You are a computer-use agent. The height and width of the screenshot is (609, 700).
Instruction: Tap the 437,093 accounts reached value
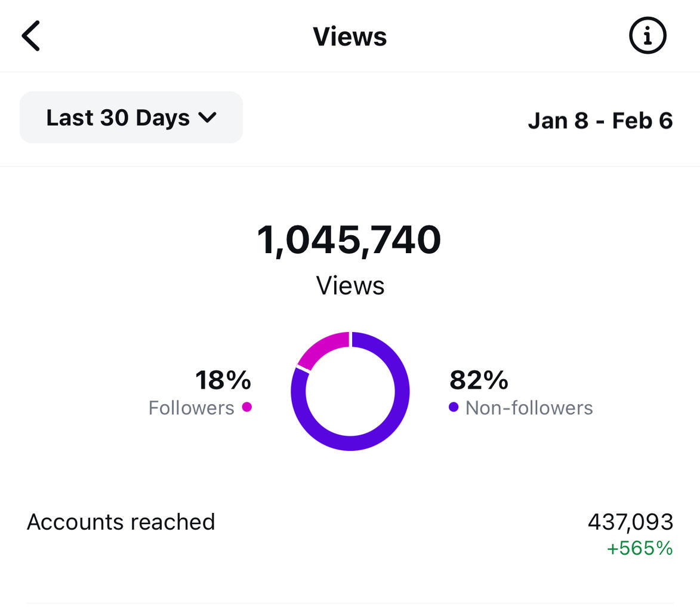[630, 522]
